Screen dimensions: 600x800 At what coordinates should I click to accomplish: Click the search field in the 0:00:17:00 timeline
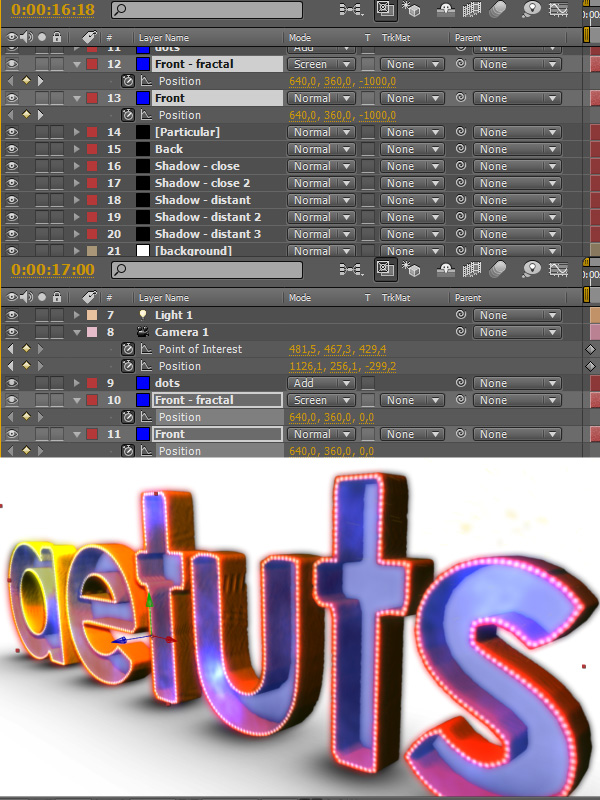(207, 270)
